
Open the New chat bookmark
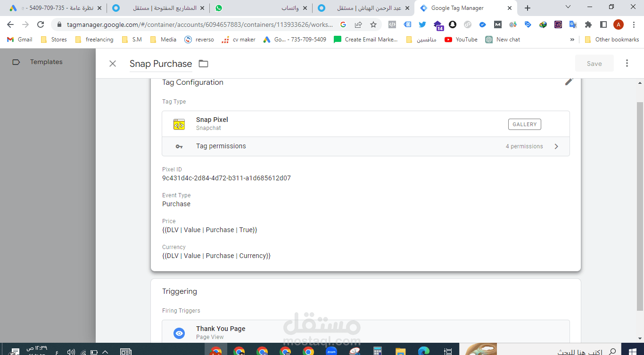503,40
